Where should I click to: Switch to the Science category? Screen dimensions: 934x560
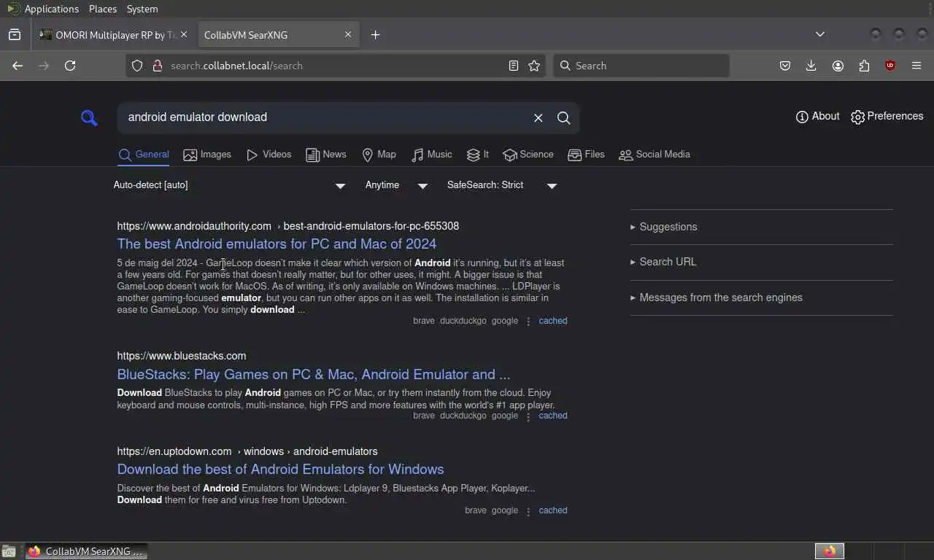coord(528,155)
